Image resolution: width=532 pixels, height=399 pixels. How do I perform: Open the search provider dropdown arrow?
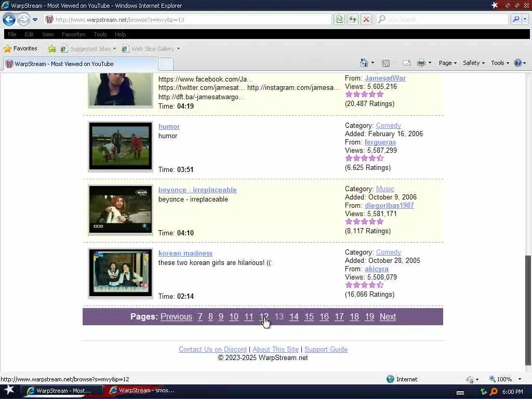coord(525,19)
